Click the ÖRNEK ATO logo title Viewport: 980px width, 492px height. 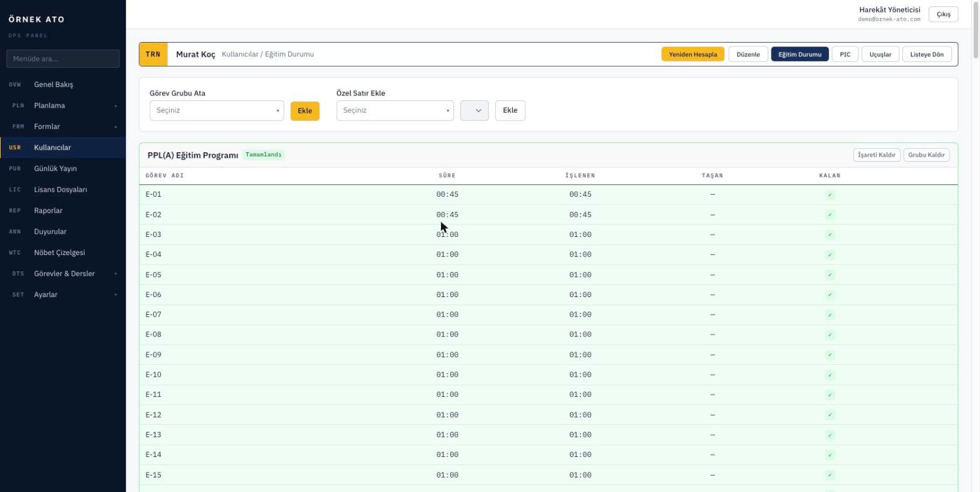pyautogui.click(x=36, y=19)
